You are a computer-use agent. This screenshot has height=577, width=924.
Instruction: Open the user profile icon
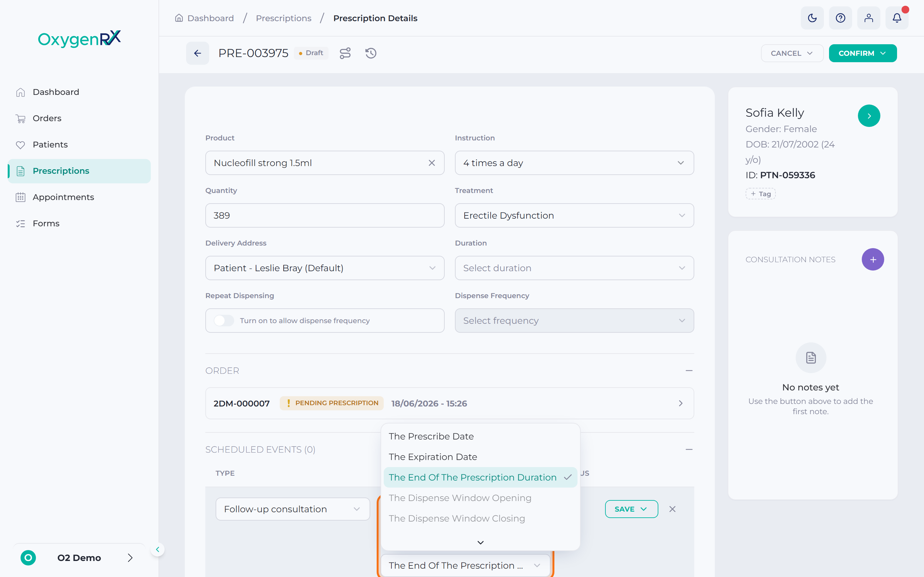pos(868,18)
